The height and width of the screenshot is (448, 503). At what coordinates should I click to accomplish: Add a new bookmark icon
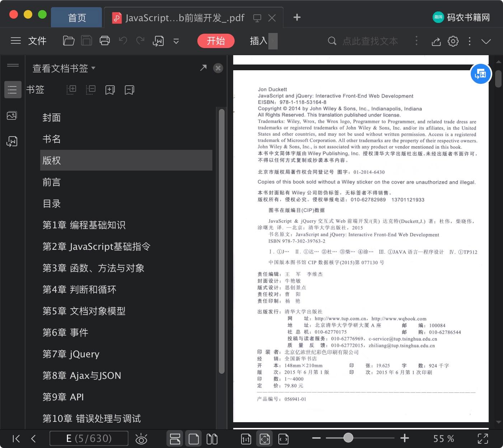(x=110, y=90)
